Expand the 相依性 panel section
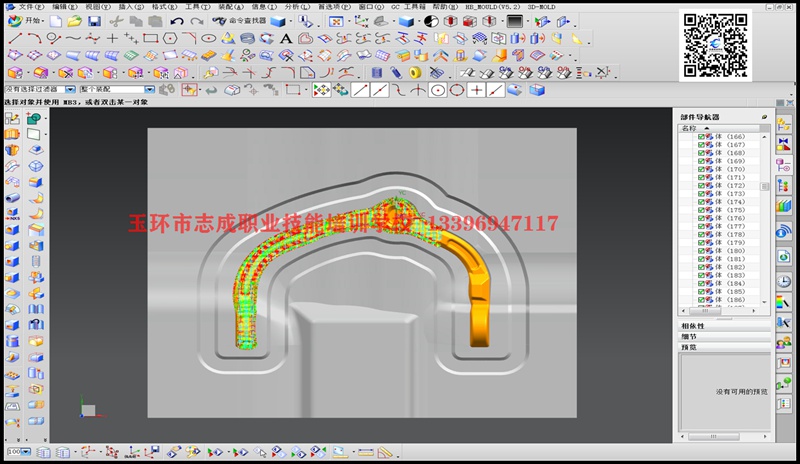Image resolution: width=800 pixels, height=464 pixels. (x=724, y=326)
